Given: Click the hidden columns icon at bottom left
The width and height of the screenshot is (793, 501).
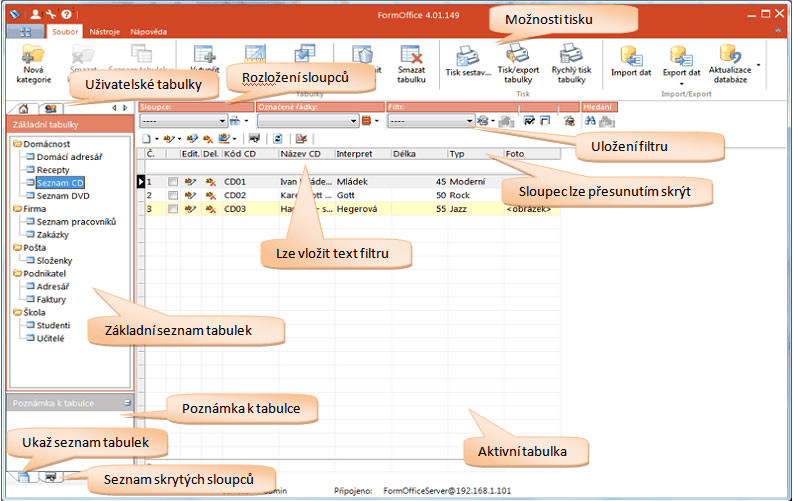Looking at the screenshot, I should (x=51, y=477).
